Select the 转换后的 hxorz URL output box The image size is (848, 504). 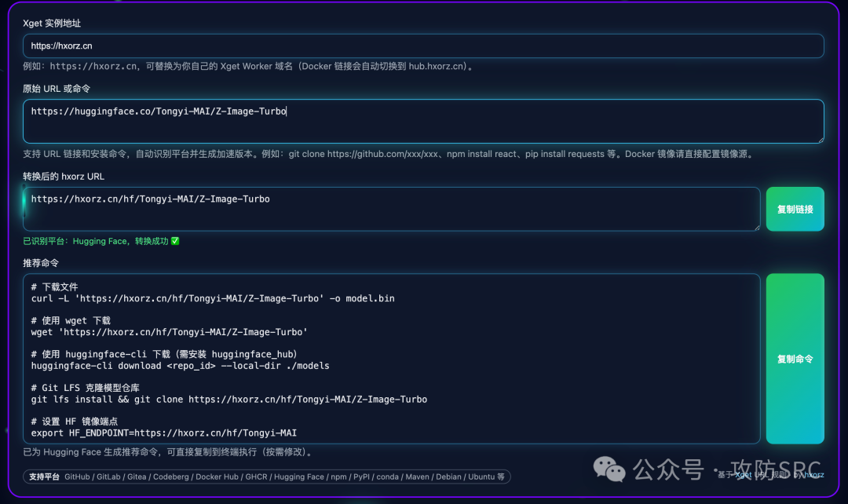point(391,209)
